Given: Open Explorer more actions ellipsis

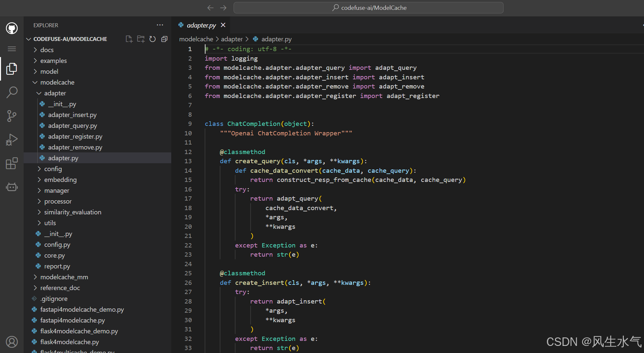Looking at the screenshot, I should tap(160, 25).
